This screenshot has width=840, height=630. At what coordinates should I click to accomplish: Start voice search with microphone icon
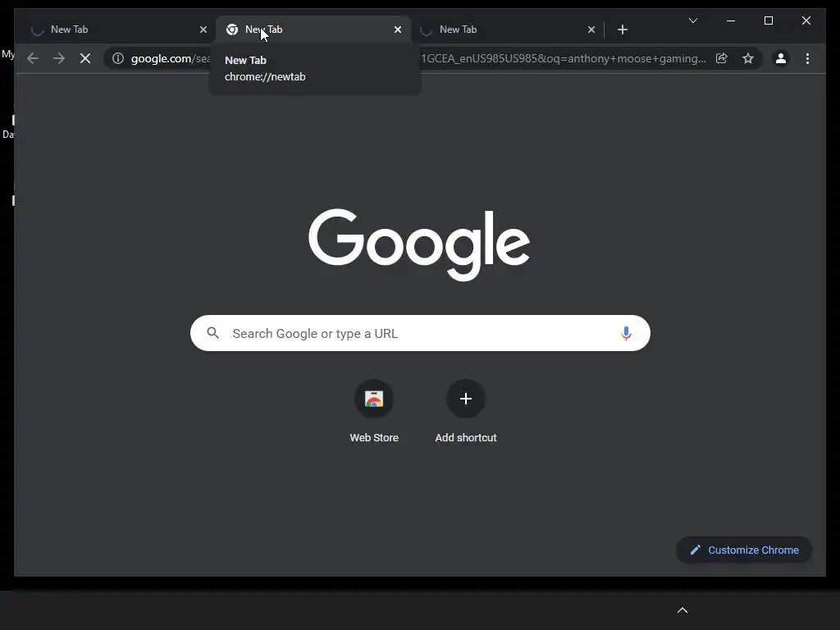[x=626, y=333]
